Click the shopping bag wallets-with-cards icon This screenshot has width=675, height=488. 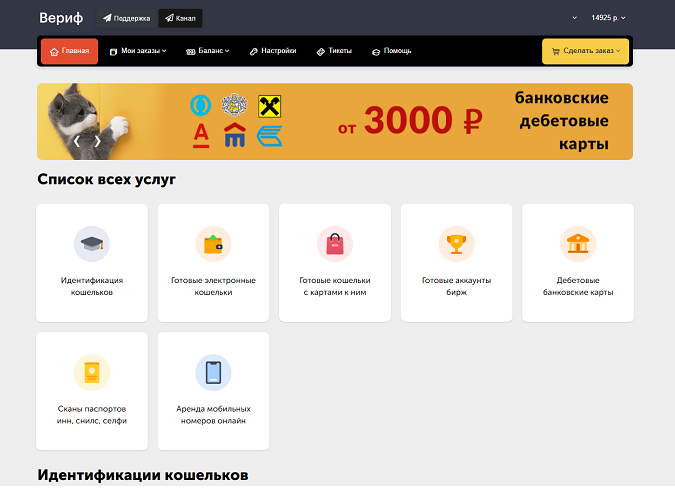(x=335, y=244)
